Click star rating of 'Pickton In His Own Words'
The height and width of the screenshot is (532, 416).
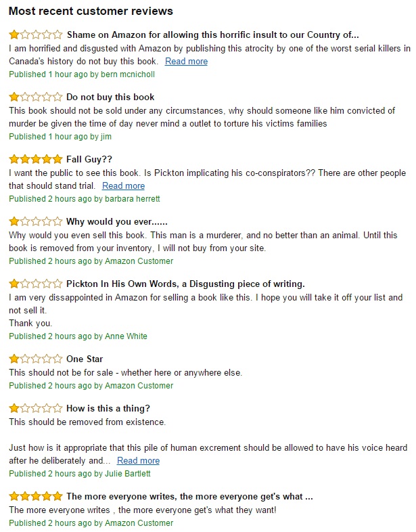(x=35, y=284)
